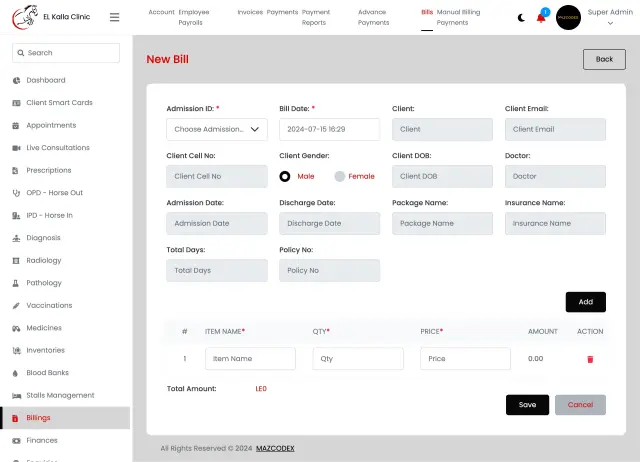Click the Client Email field
This screenshot has height=462, width=640.
click(555, 129)
